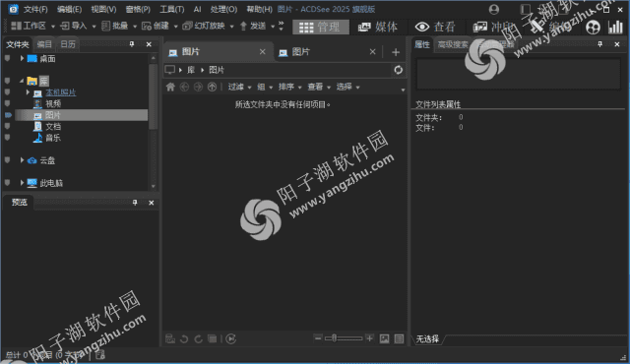Open the 组 group dropdown
Image resolution: width=630 pixels, height=364 pixels.
(265, 87)
